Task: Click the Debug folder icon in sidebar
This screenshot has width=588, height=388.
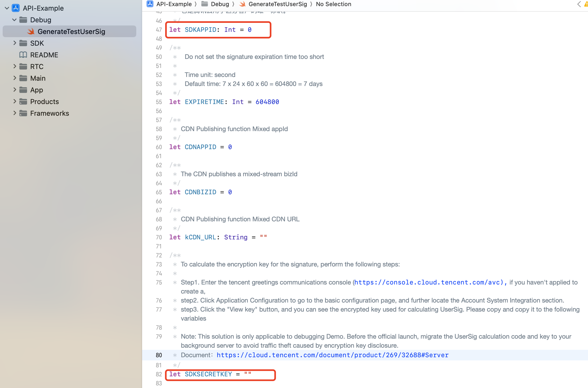Action: (x=23, y=20)
